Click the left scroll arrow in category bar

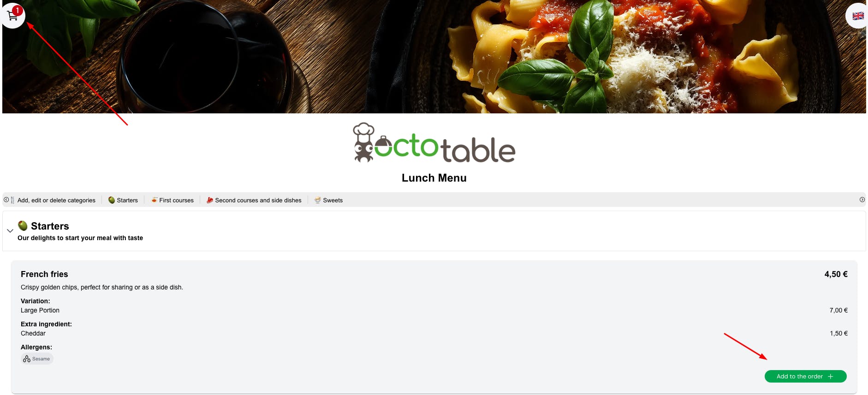coord(6,200)
